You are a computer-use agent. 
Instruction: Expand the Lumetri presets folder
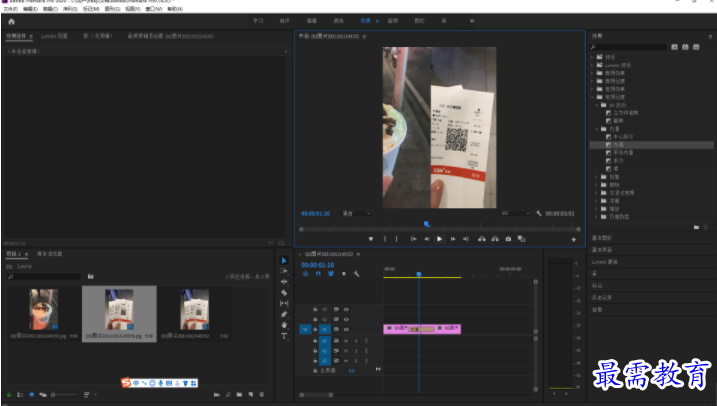(x=593, y=65)
